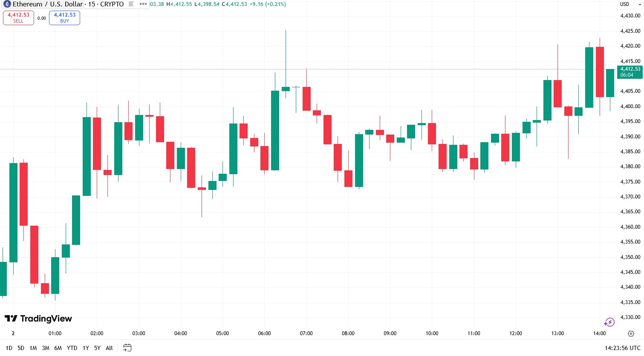Open timezone menu showing 14:23:56 UTC
This screenshot has width=644, height=356.
[622, 348]
